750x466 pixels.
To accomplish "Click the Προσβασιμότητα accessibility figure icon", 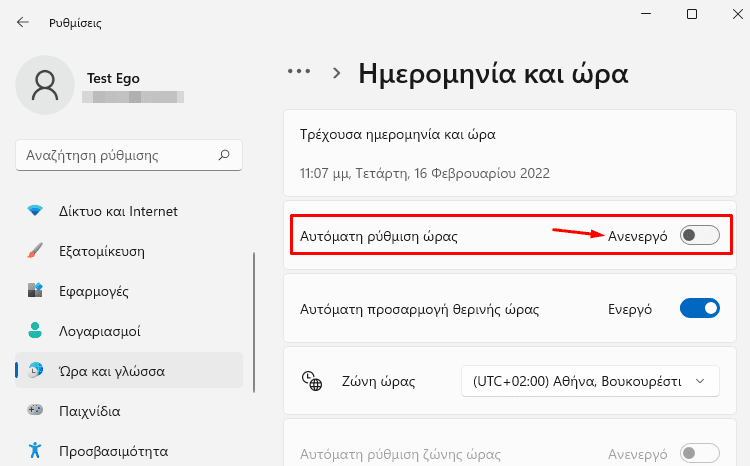I will [x=35, y=450].
